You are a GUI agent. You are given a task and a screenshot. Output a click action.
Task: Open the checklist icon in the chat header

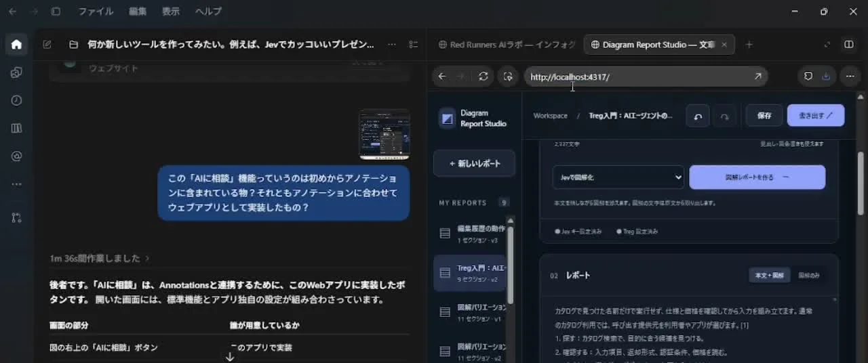(413, 45)
